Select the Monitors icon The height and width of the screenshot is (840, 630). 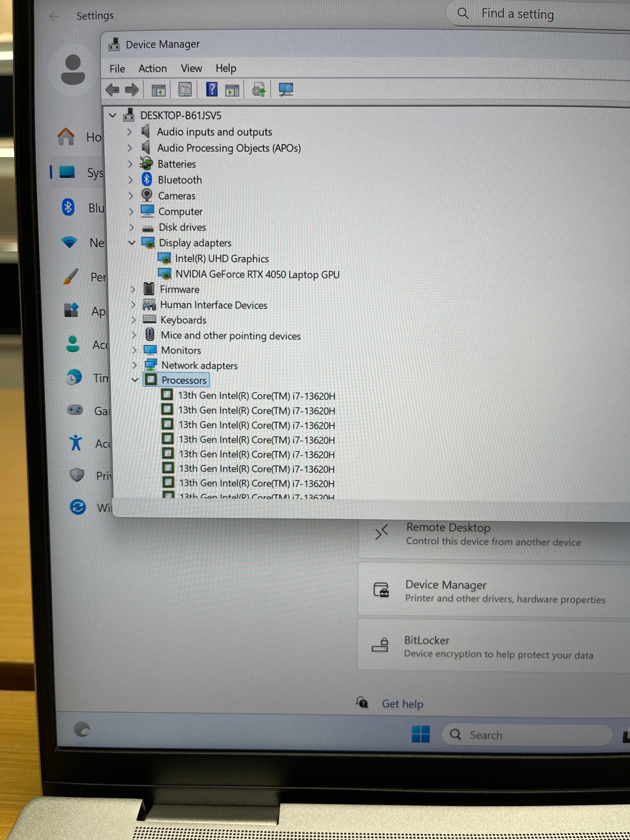coord(150,350)
